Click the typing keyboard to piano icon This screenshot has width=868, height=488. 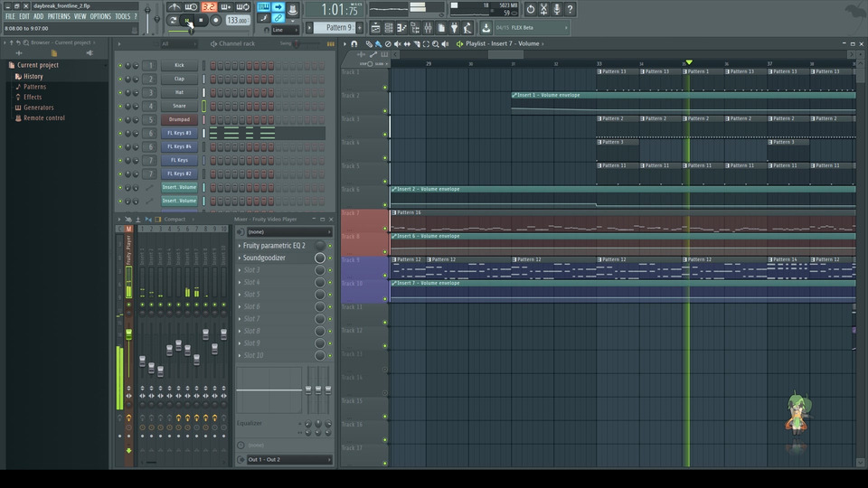click(x=263, y=7)
